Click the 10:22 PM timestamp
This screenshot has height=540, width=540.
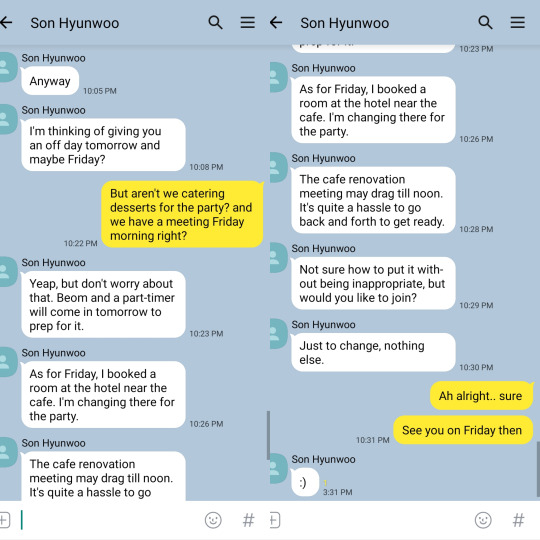[81, 243]
